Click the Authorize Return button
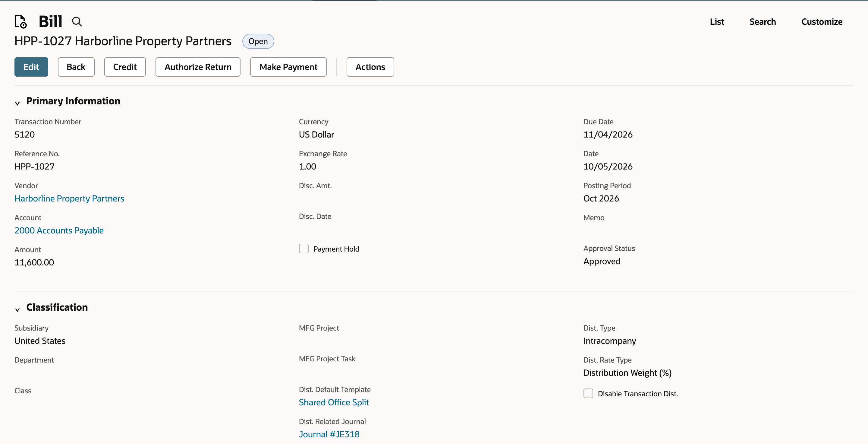 tap(198, 67)
